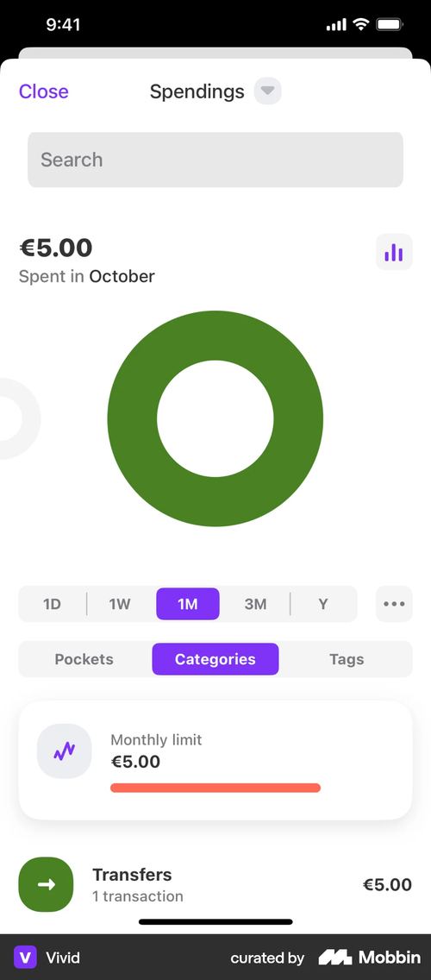Open the bar chart view icon

394,252
